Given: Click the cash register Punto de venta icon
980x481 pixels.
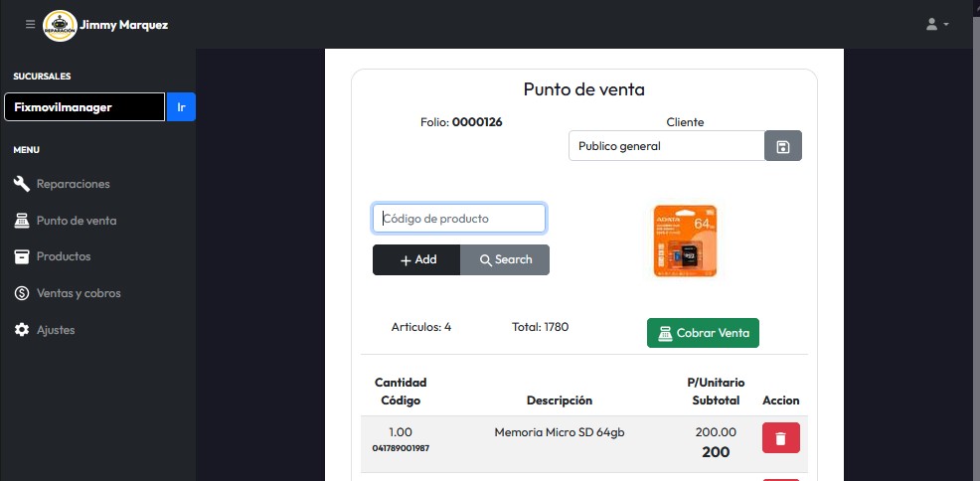Looking at the screenshot, I should point(22,221).
